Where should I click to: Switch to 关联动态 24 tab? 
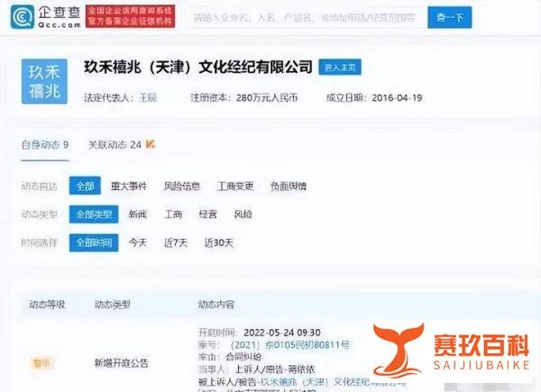pyautogui.click(x=115, y=145)
